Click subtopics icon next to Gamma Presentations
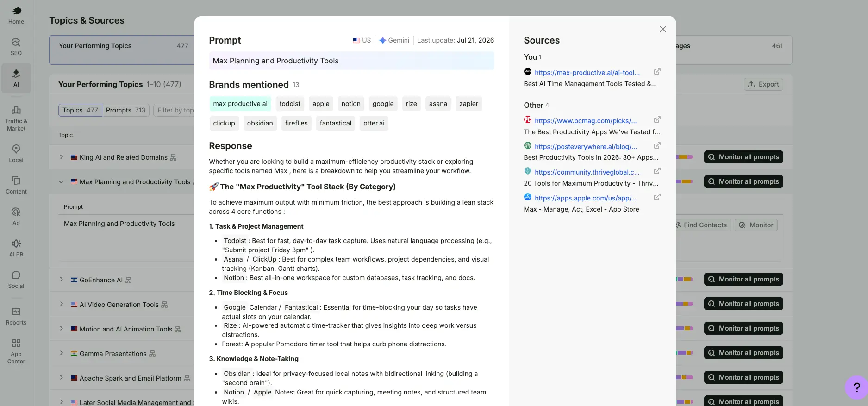This screenshot has width=868, height=406. (152, 354)
